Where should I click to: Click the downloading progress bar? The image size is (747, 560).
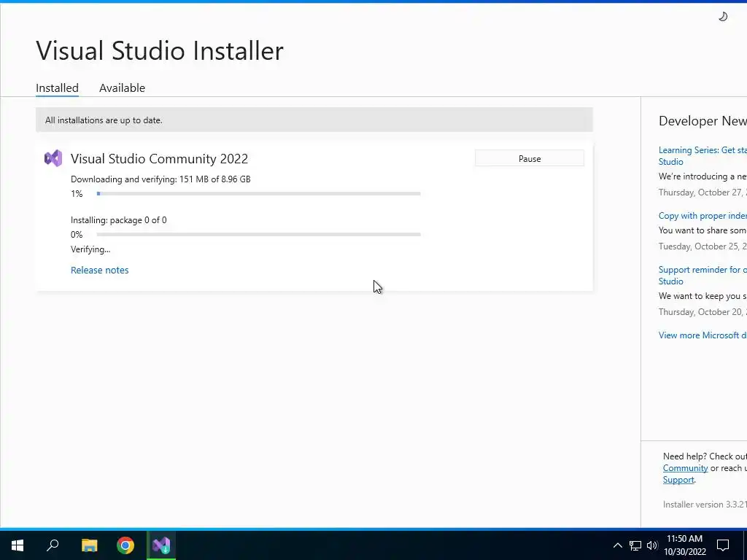point(258,194)
